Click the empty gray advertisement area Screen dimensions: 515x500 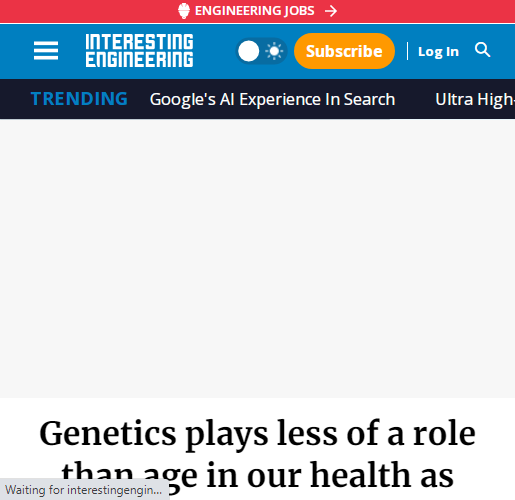257,258
